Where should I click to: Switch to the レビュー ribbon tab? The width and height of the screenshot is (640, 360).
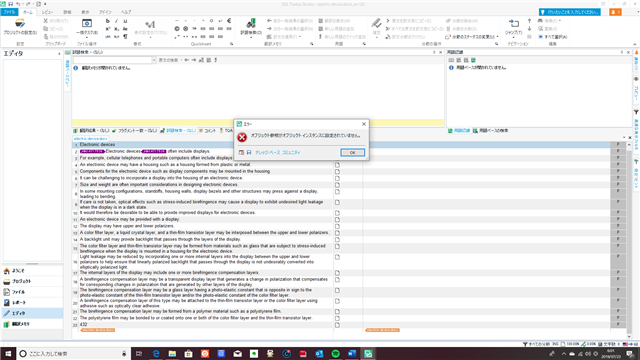47,12
